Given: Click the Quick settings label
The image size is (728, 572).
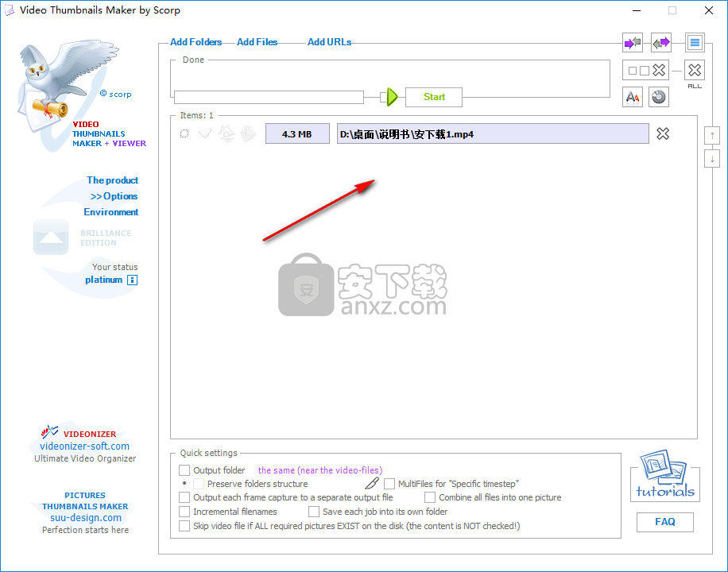Looking at the screenshot, I should click(208, 453).
